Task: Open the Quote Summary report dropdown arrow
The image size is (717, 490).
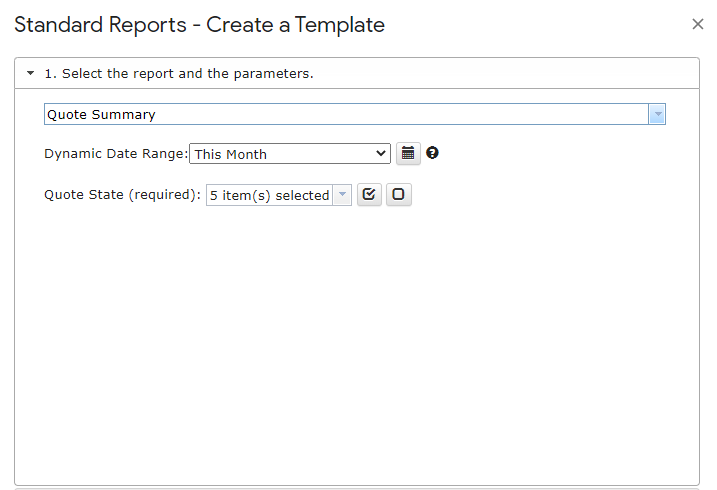Action: [657, 115]
